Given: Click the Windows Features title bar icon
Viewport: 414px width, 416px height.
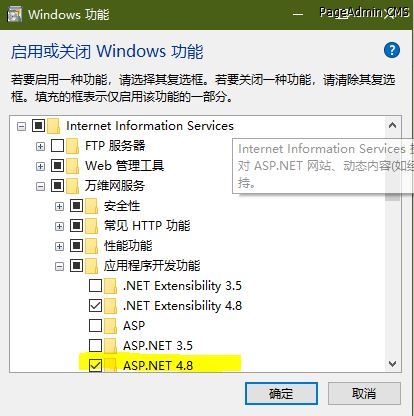Looking at the screenshot, I should (x=15, y=14).
